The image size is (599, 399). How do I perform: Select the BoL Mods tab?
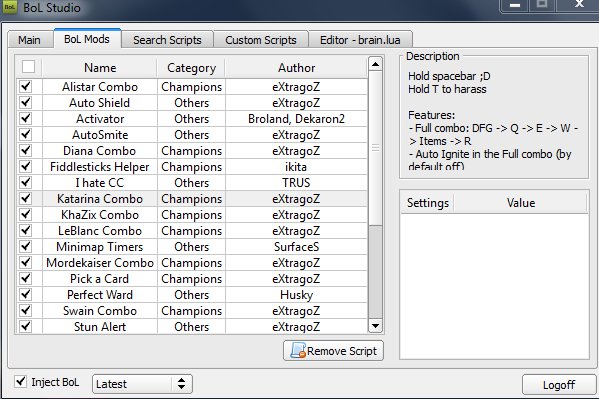click(87, 39)
